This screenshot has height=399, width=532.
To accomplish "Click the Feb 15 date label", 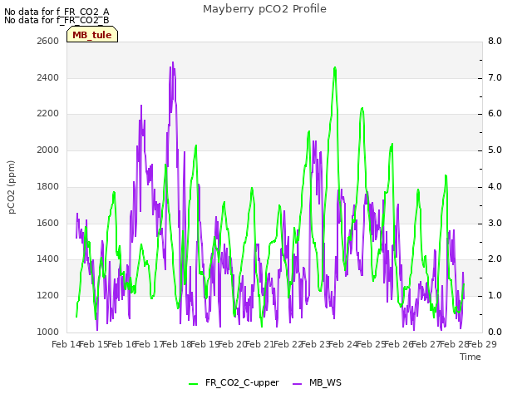I will [x=94, y=344].
